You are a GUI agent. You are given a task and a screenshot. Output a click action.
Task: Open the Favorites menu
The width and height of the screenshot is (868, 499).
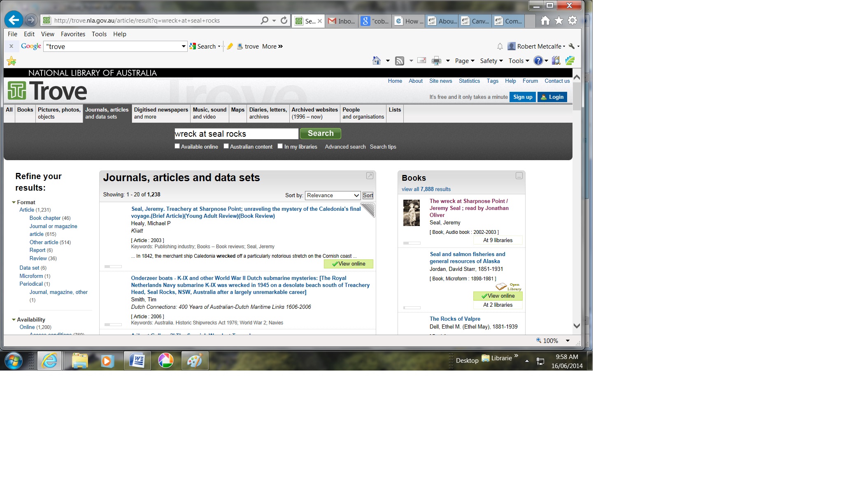pos(73,34)
